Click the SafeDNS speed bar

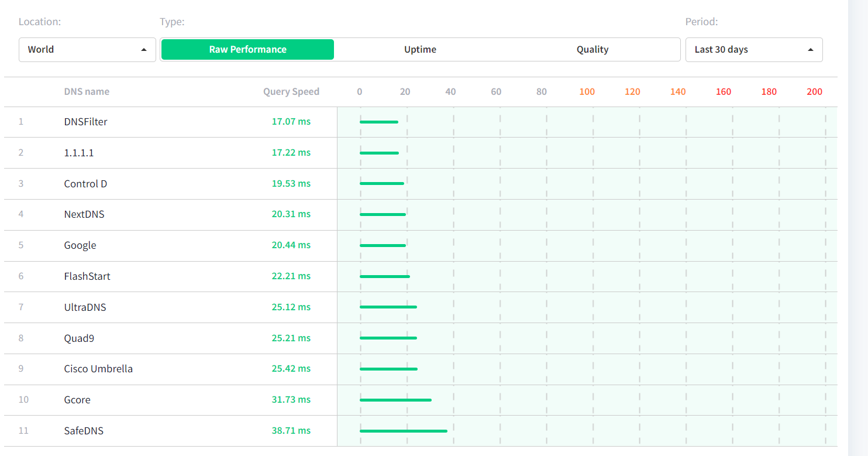[x=404, y=431]
